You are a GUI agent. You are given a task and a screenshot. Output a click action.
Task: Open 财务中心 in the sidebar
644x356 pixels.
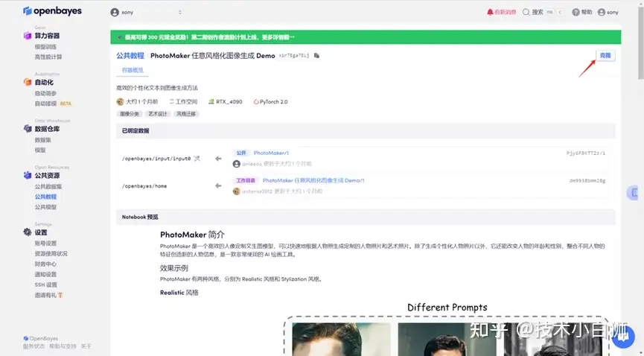[45, 264]
